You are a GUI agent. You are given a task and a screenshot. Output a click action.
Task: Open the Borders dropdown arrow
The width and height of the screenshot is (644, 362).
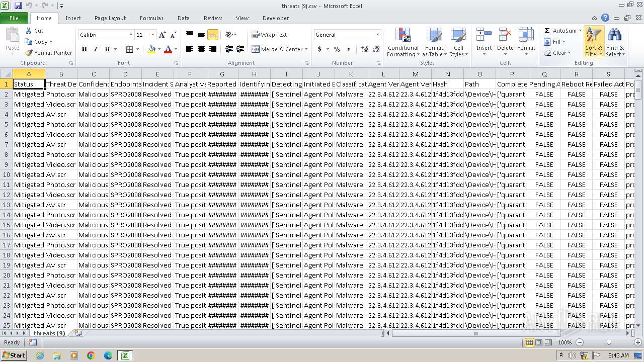(x=138, y=49)
